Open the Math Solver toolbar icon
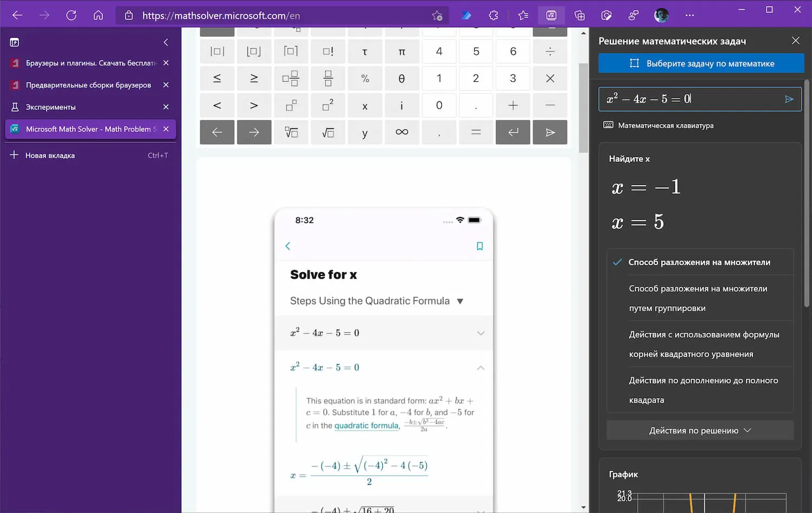The height and width of the screenshot is (513, 812). [551, 15]
